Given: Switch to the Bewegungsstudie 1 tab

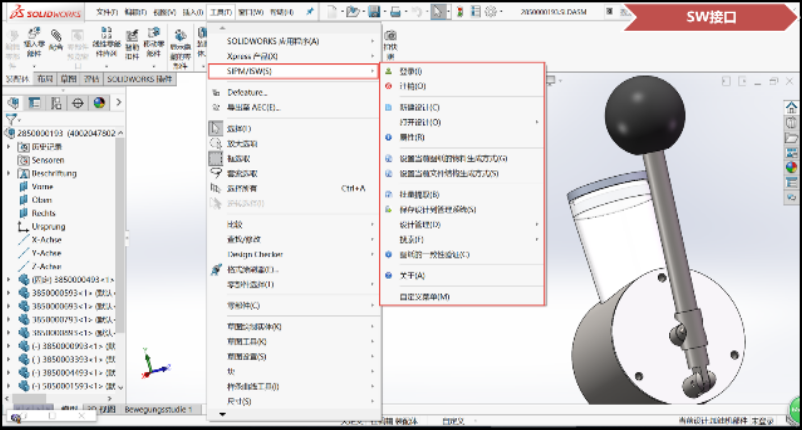Looking at the screenshot, I should click(159, 410).
